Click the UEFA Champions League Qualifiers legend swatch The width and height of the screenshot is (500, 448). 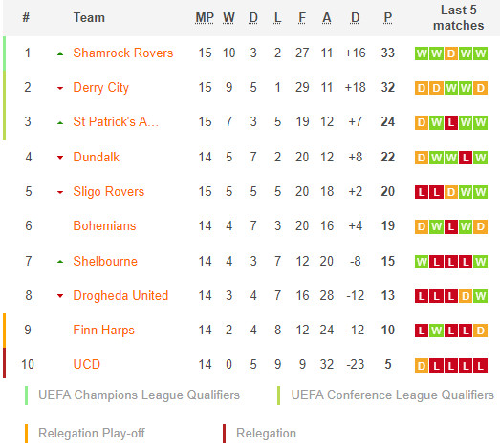pos(26,395)
